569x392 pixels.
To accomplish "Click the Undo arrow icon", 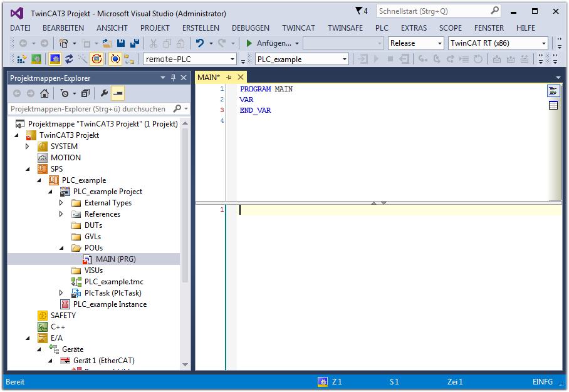I will [200, 43].
